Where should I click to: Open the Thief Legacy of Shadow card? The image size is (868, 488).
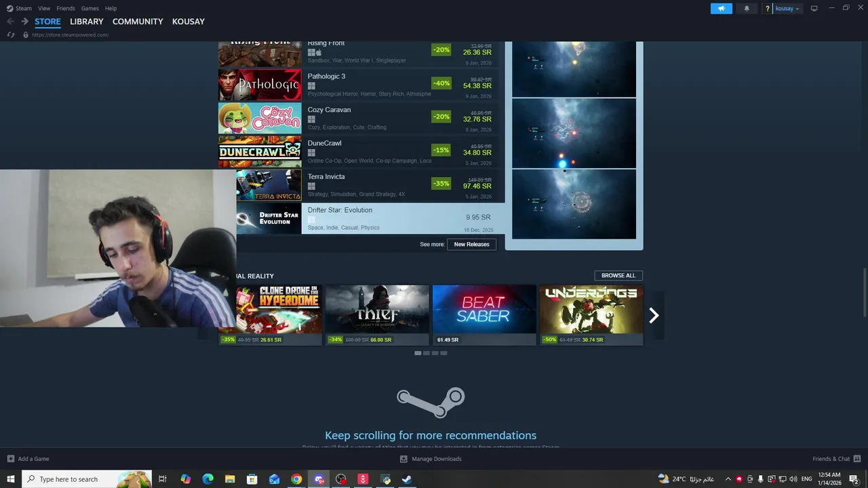[377, 315]
